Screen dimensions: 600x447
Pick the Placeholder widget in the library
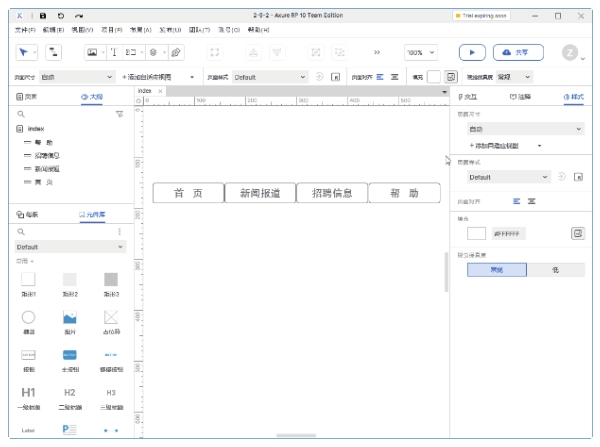tap(111, 317)
